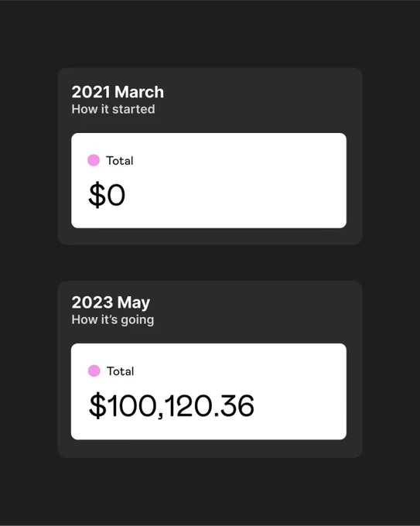
Task: Click the word May in the second heading
Action: click(x=134, y=303)
